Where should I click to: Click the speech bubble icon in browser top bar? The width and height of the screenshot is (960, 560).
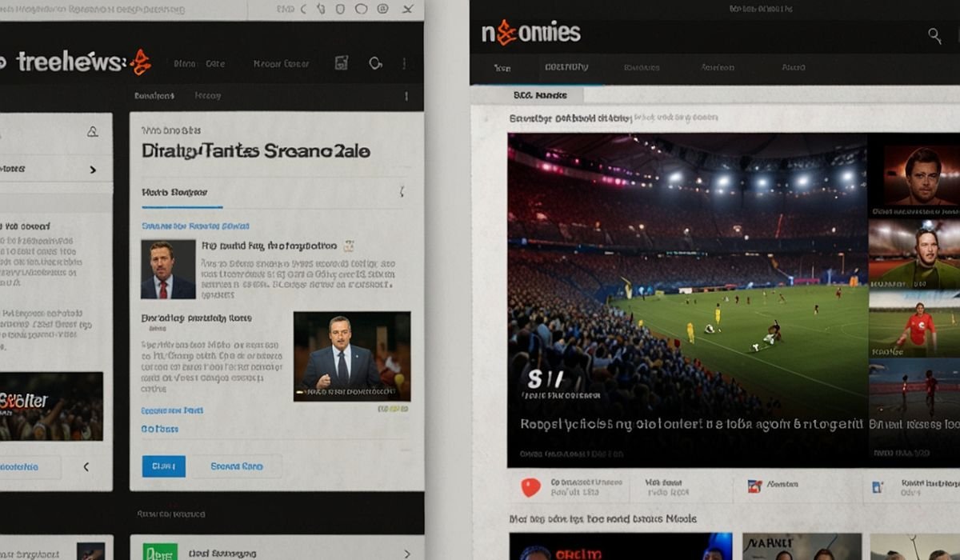[361, 9]
